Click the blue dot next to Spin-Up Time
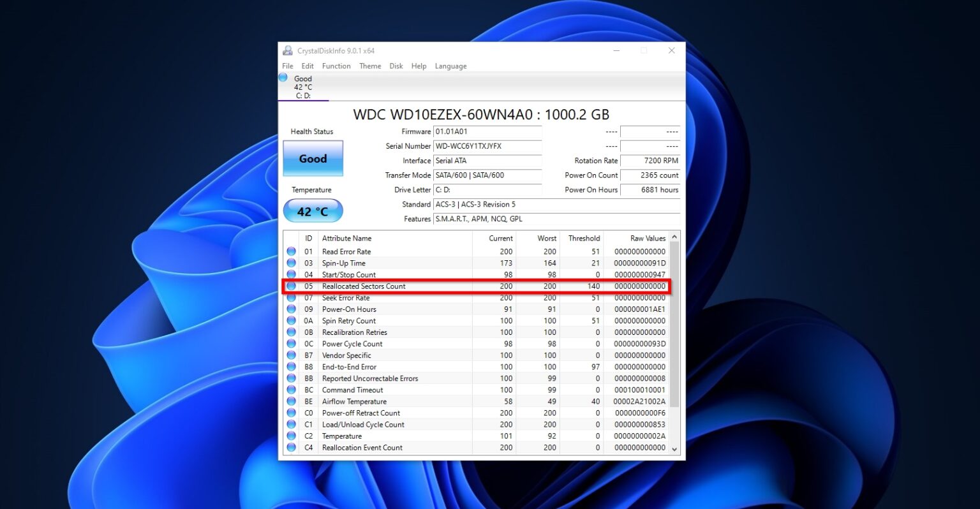The image size is (980, 509). [292, 263]
